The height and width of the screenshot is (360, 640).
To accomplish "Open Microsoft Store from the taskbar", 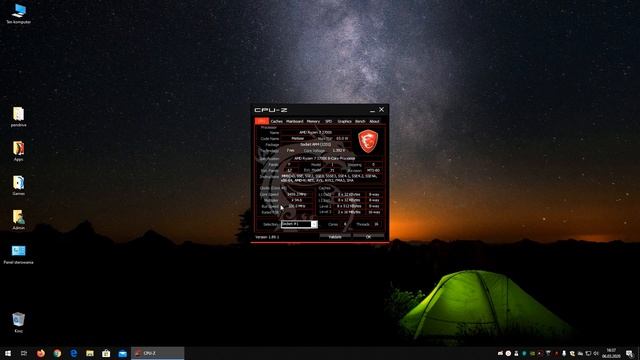I will pos(106,353).
